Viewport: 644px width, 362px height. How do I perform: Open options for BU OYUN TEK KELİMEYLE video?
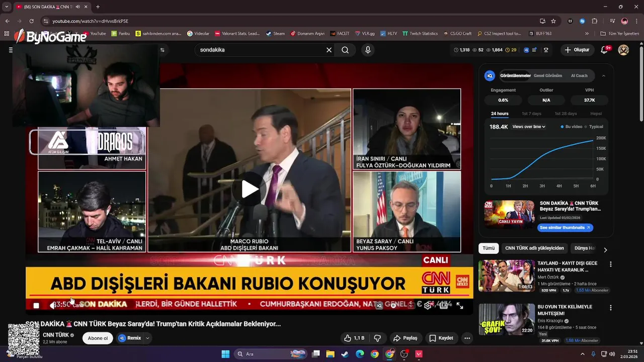coord(611,308)
